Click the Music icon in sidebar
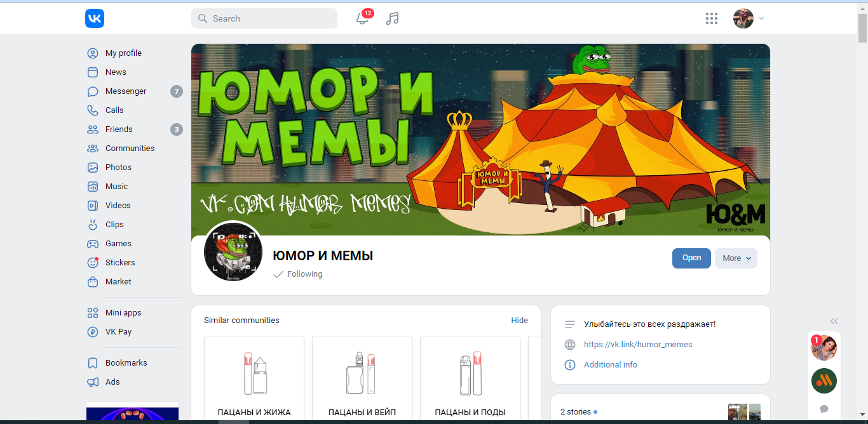 [93, 187]
